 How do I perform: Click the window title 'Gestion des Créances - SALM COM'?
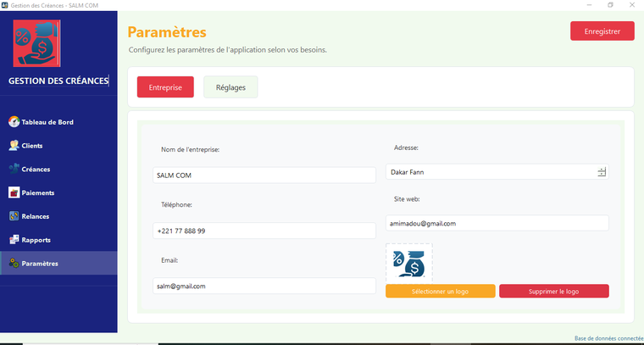click(x=54, y=5)
